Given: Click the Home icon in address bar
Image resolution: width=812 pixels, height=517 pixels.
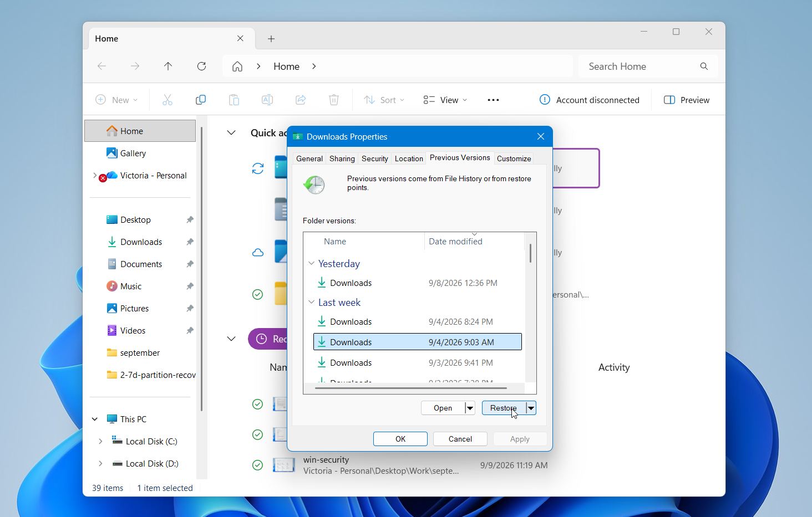Looking at the screenshot, I should pos(237,66).
